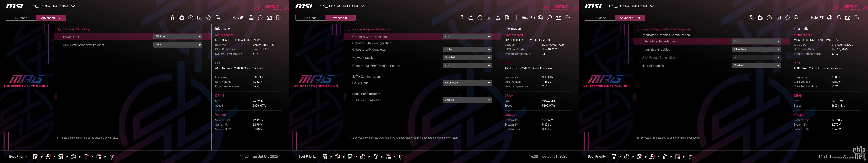Switch to EZ Mode on ACPI Settings screen
Screen dimensions: 868x163
21,18
